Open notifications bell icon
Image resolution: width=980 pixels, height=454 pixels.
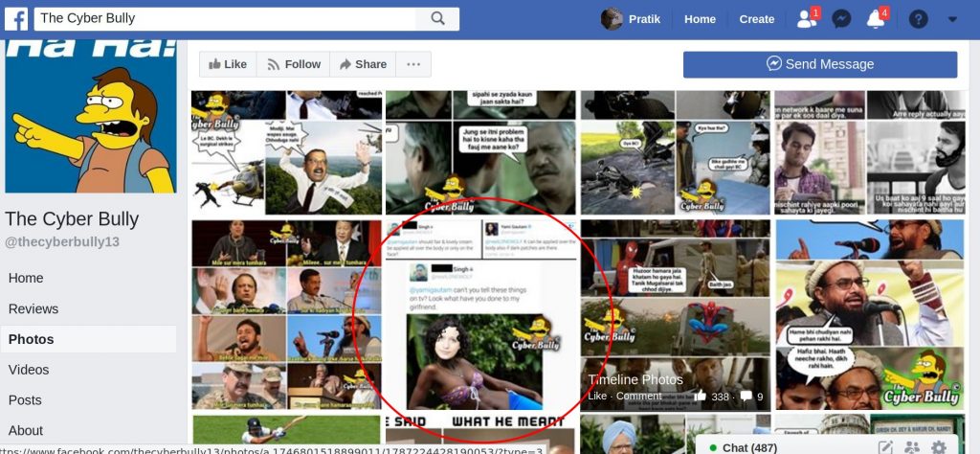point(877,19)
